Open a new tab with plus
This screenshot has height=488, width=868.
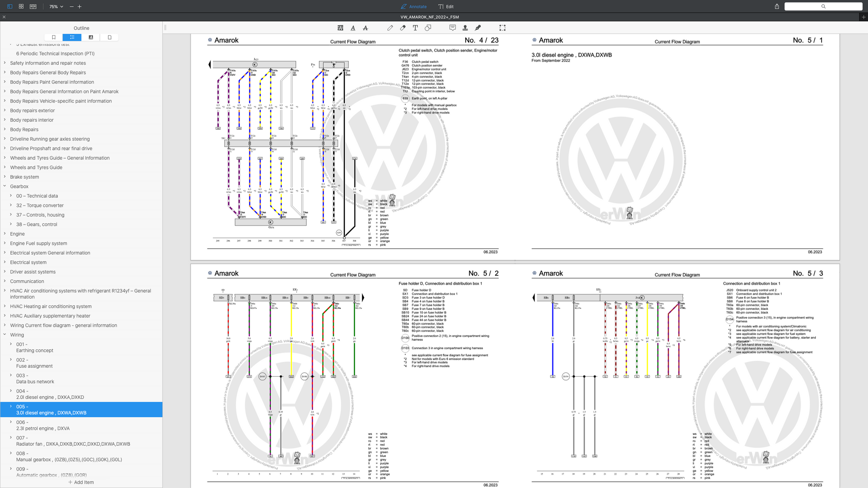[864, 17]
